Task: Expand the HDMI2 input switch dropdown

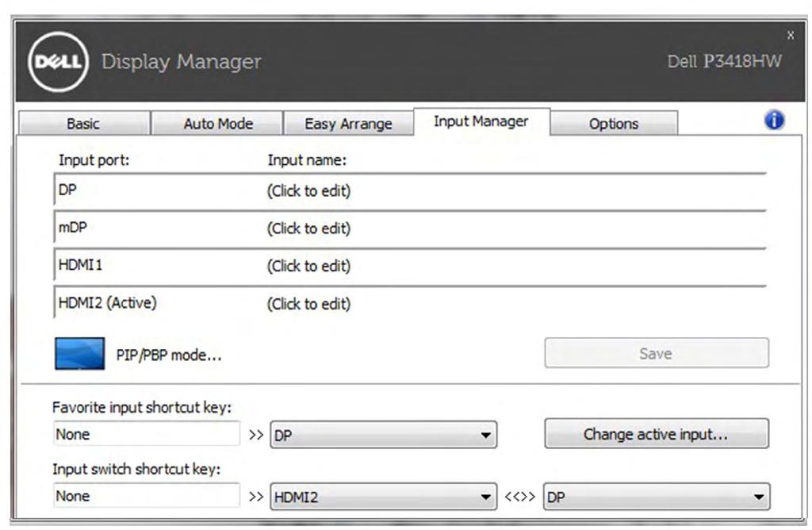Action: tap(383, 497)
